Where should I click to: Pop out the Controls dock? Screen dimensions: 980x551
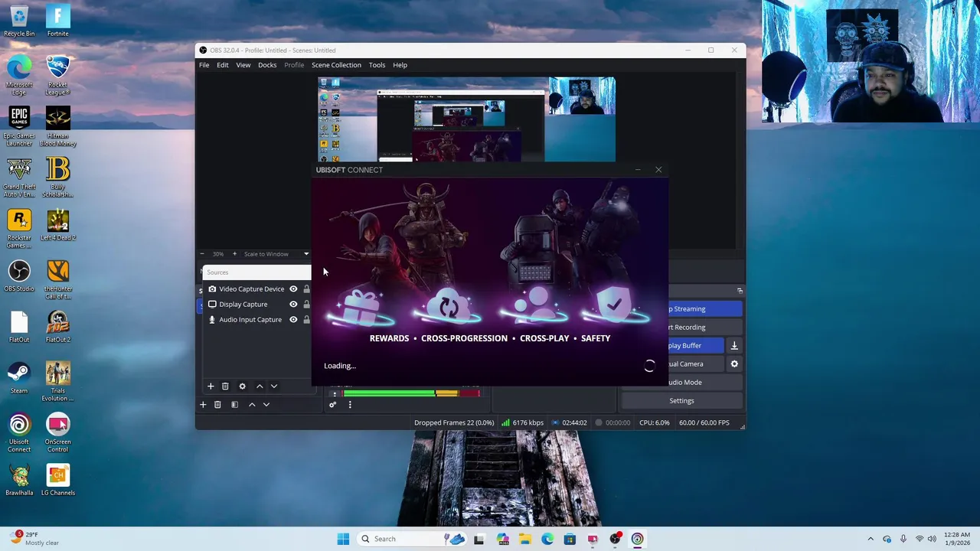coord(740,291)
